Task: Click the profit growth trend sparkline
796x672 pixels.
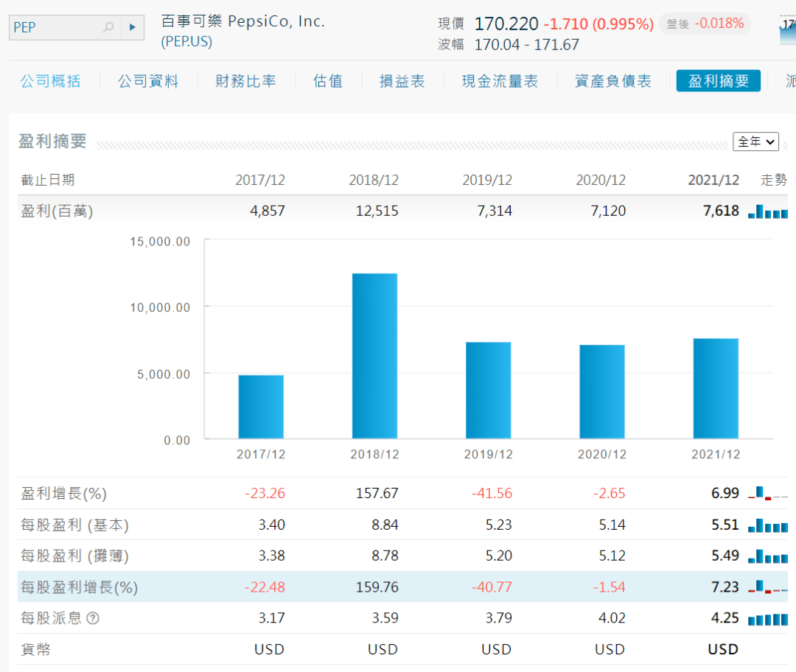Action: (x=768, y=494)
